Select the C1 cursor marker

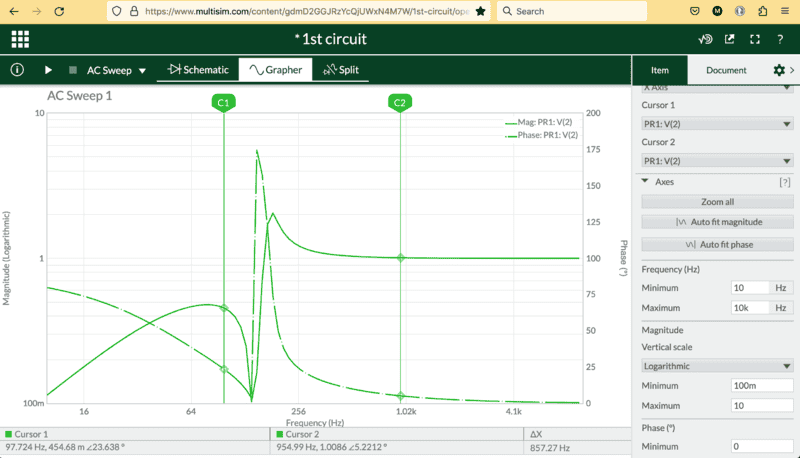[223, 103]
